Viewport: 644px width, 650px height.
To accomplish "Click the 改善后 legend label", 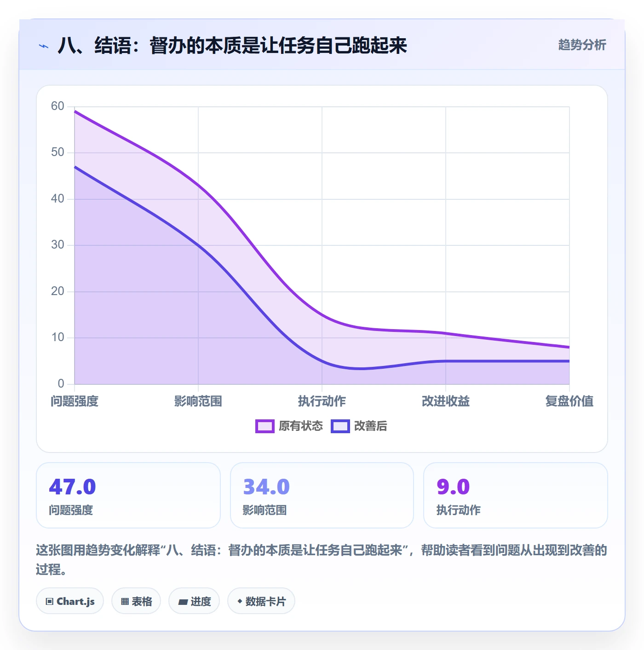I will click(x=371, y=426).
